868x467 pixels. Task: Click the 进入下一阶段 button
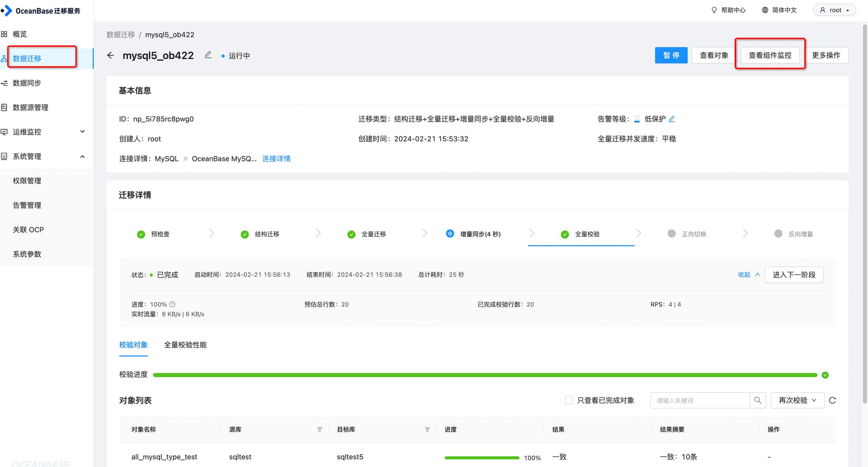pyautogui.click(x=794, y=274)
